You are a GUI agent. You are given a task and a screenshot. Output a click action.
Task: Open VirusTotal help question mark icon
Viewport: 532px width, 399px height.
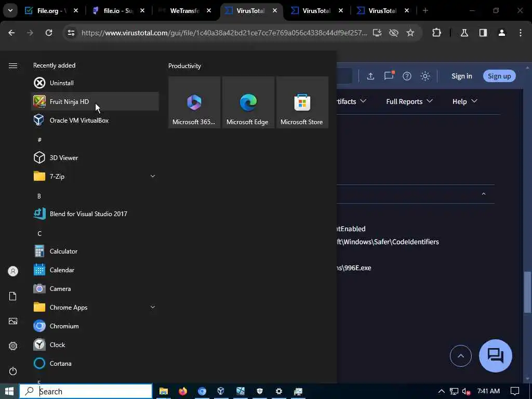407,76
